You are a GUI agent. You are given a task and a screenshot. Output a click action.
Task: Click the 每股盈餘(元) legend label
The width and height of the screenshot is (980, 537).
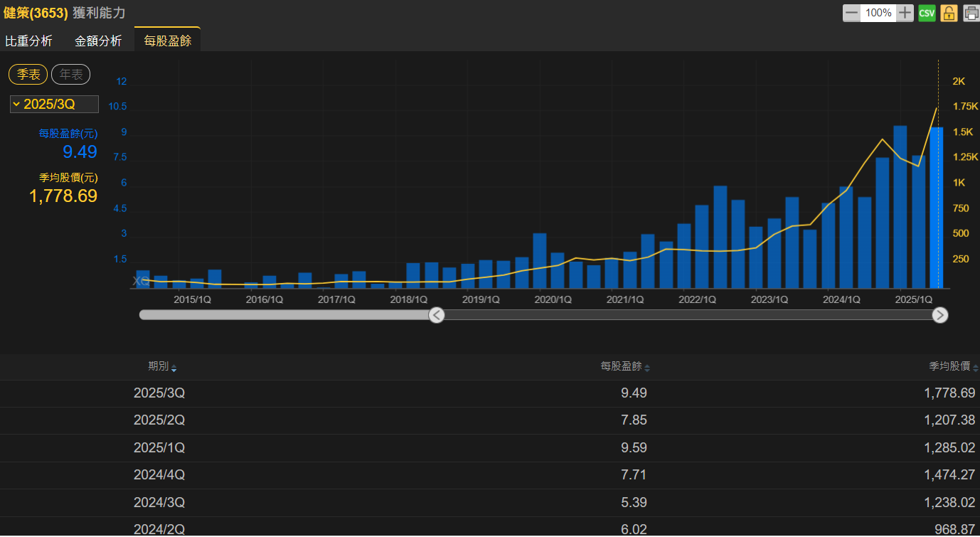point(68,133)
